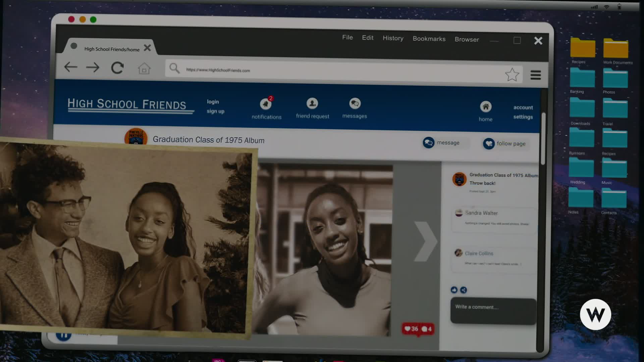The height and width of the screenshot is (362, 644).
Task: Open the friend request icon
Action: click(312, 104)
